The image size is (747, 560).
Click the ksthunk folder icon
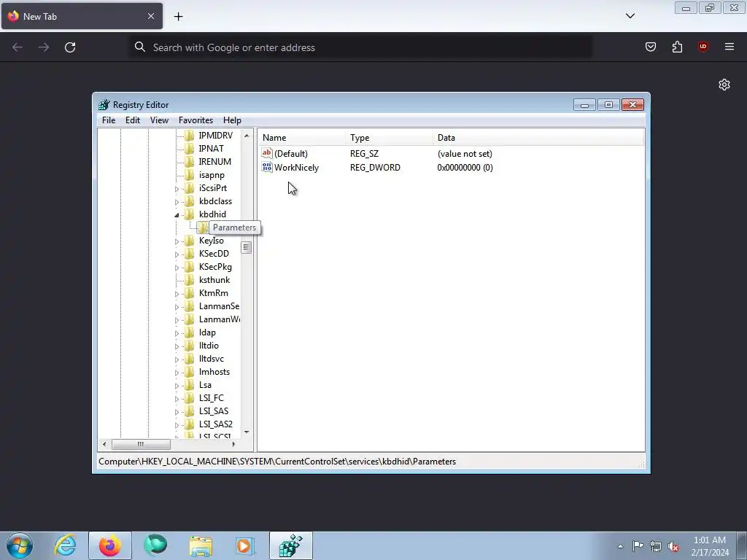click(190, 280)
